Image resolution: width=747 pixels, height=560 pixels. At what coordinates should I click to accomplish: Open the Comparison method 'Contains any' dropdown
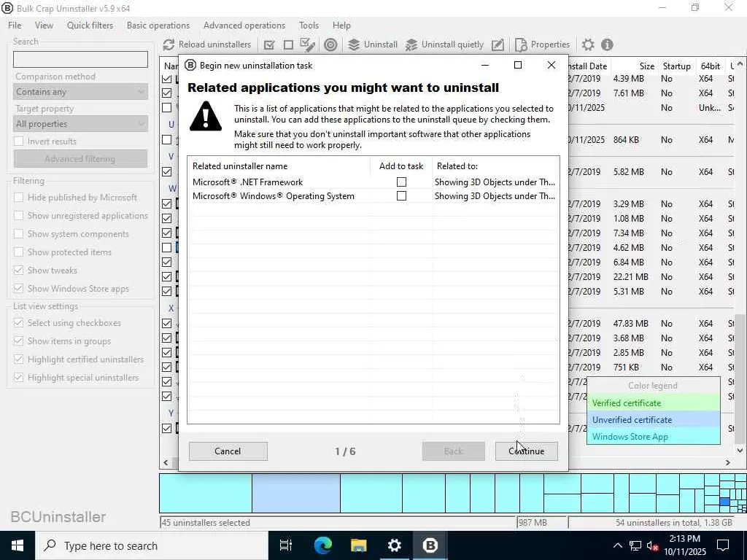click(80, 92)
